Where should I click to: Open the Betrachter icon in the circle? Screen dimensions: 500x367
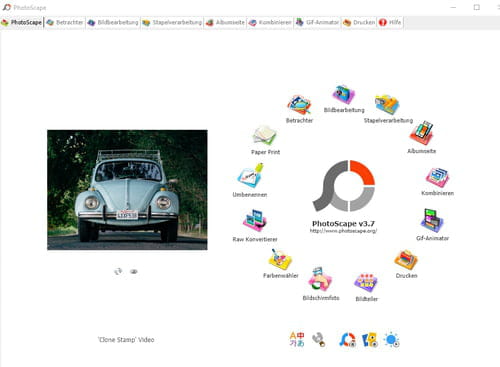299,105
